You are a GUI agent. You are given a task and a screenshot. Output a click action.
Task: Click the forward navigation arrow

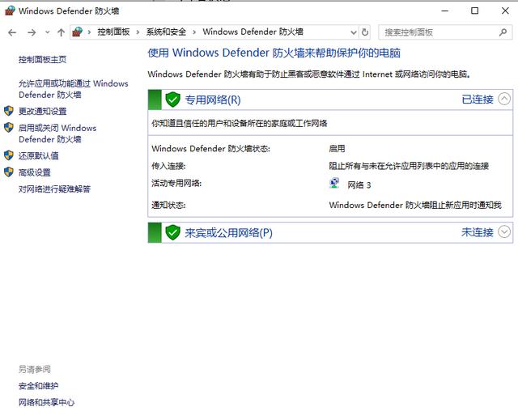point(32,32)
